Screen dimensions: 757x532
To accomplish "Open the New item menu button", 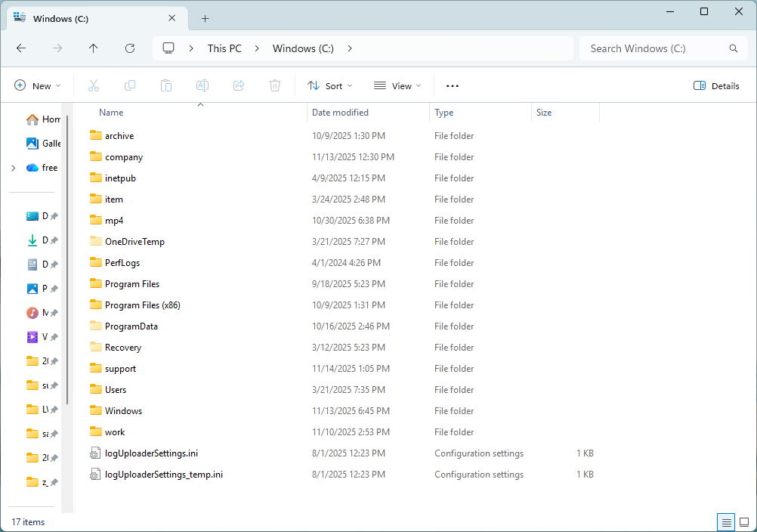I will coord(38,85).
